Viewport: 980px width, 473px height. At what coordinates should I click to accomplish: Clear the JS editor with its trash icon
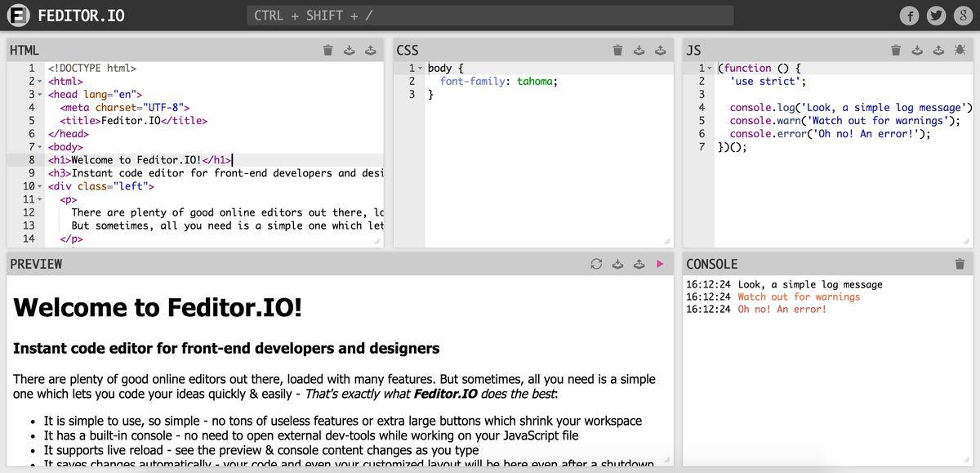point(896,51)
